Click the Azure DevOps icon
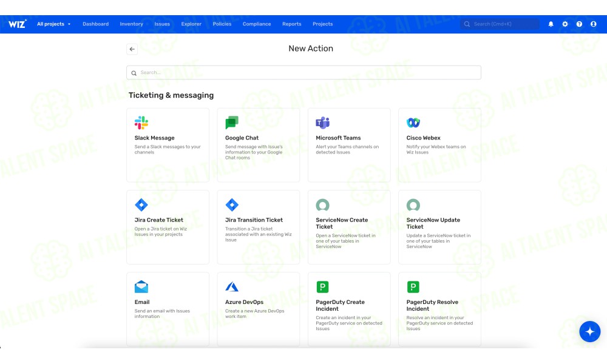The image size is (607, 364). pyautogui.click(x=232, y=287)
